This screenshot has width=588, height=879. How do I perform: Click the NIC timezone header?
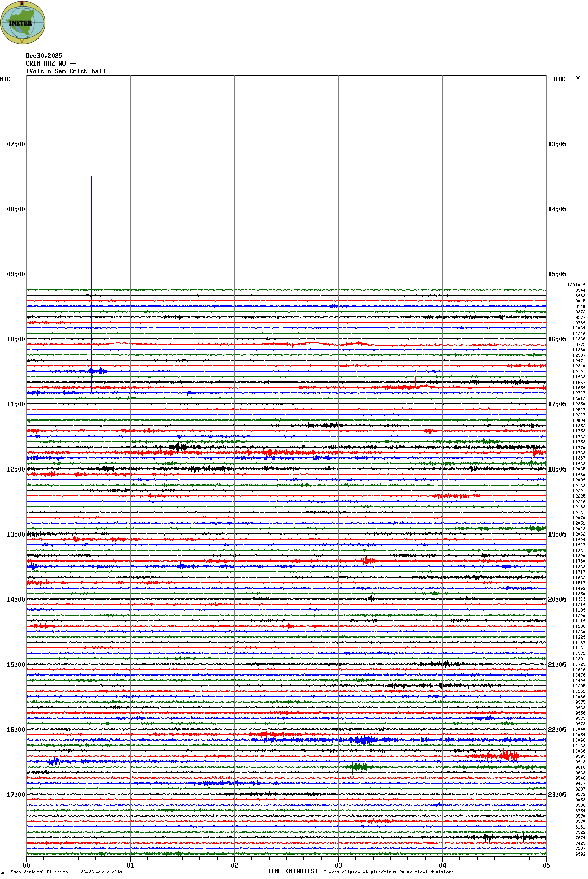tap(5, 79)
